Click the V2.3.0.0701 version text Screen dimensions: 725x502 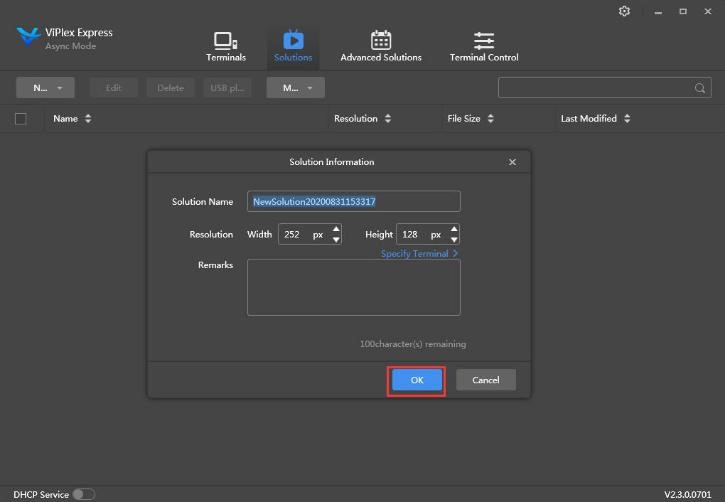[x=688, y=495]
